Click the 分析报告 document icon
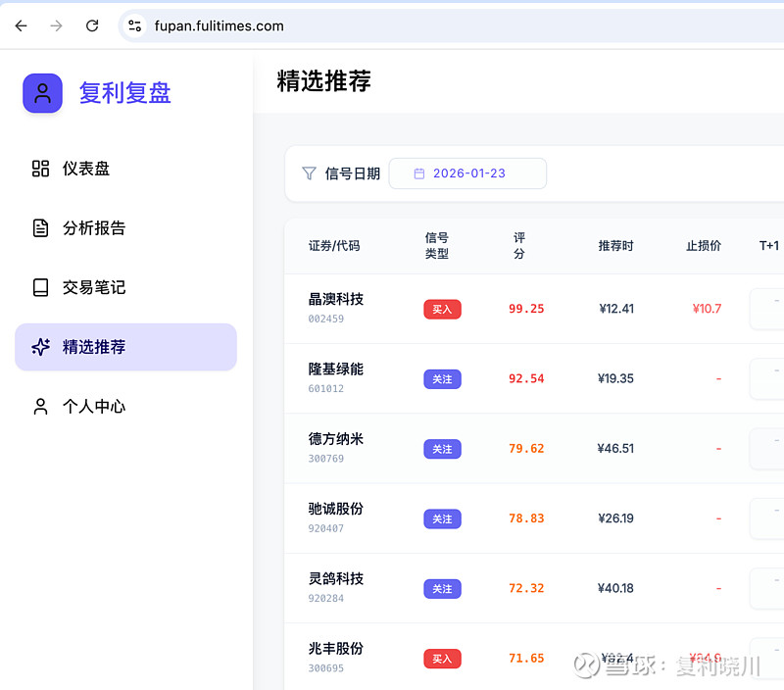This screenshot has height=690, width=784. [x=40, y=228]
